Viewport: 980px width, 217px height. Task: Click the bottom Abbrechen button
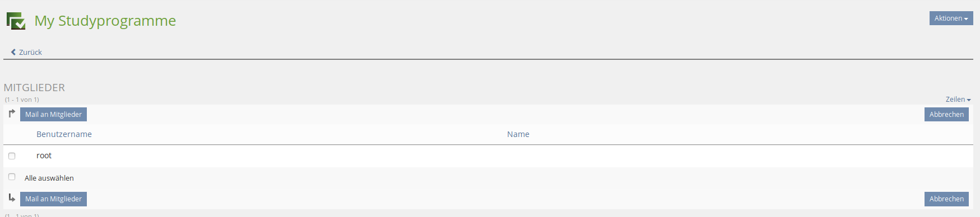pos(946,199)
